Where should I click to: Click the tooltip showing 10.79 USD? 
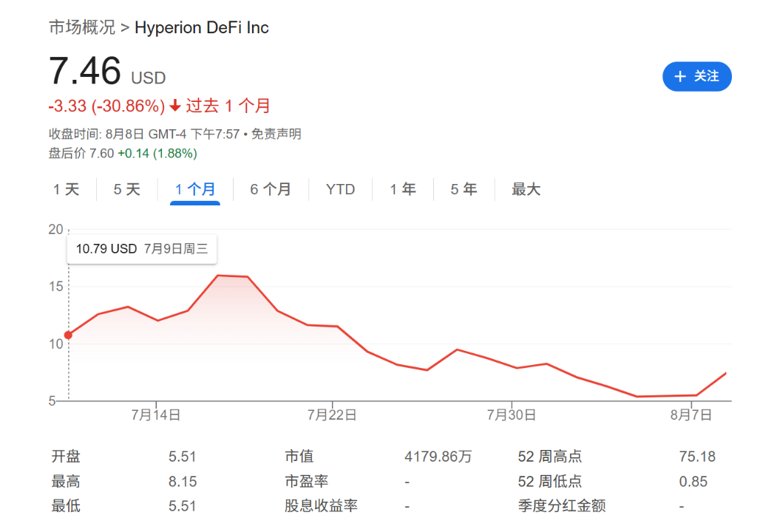[x=141, y=249]
